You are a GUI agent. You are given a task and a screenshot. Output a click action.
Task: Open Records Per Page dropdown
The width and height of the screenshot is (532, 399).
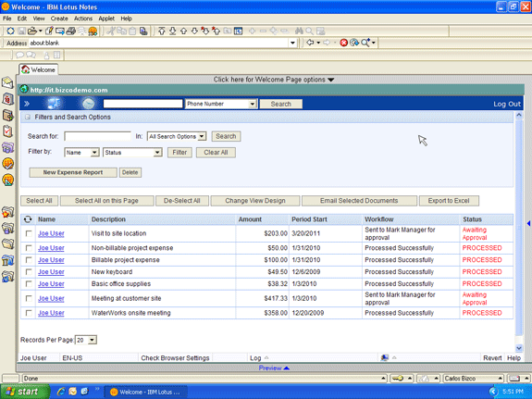pos(86,340)
